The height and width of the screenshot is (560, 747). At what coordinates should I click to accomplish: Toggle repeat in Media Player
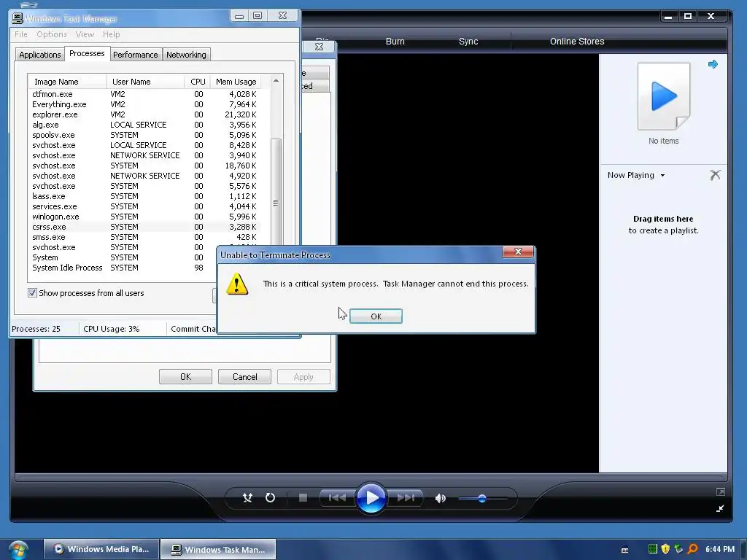tap(270, 498)
